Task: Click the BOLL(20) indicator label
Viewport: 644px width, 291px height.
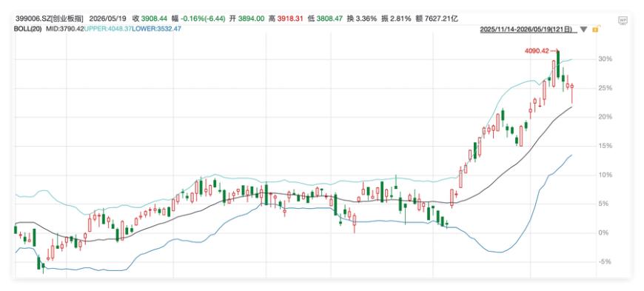Action: tap(27, 29)
